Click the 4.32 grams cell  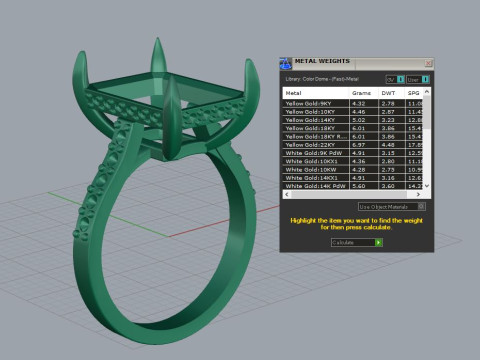pyautogui.click(x=364, y=104)
